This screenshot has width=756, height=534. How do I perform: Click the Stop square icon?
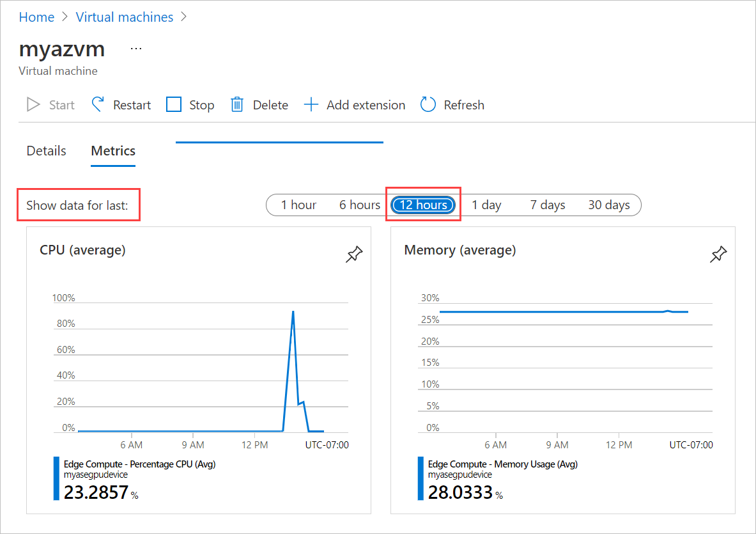[x=174, y=105]
